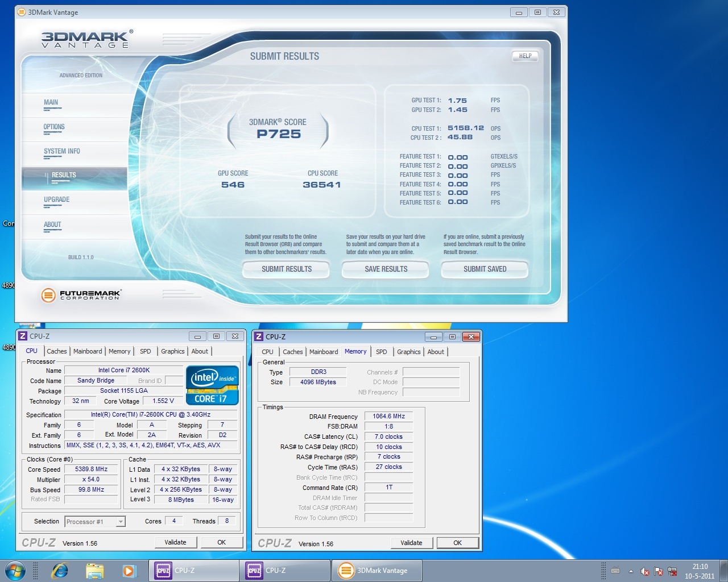Open About tab in left CPU-Z
This screenshot has width=728, height=582.
click(x=200, y=351)
